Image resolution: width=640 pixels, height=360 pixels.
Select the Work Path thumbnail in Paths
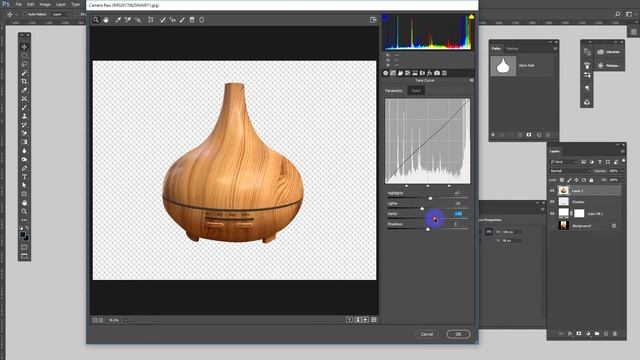coord(503,66)
